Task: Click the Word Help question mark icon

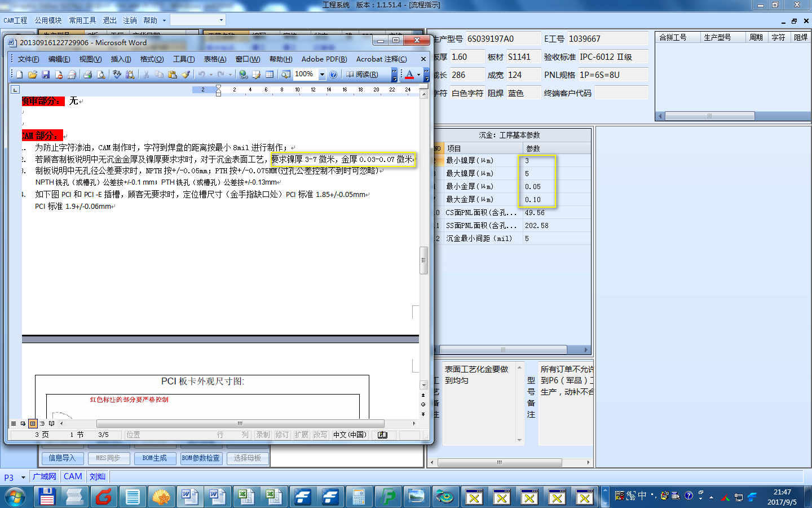Action: tap(333, 75)
